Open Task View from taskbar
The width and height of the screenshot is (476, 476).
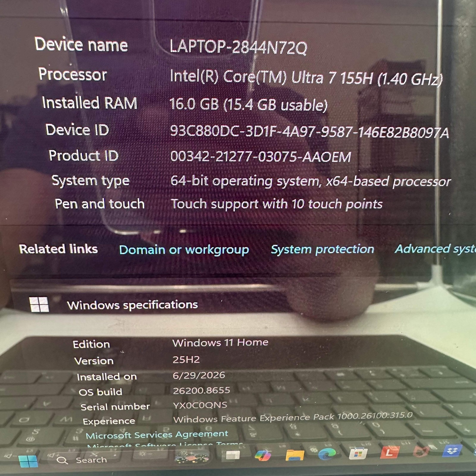(233, 455)
